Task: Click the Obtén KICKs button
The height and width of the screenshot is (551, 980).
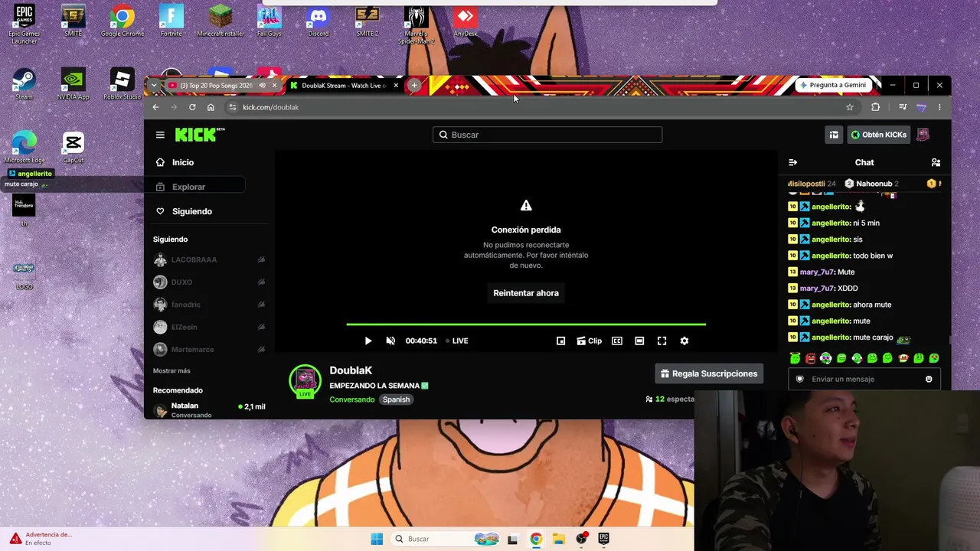Action: [878, 135]
